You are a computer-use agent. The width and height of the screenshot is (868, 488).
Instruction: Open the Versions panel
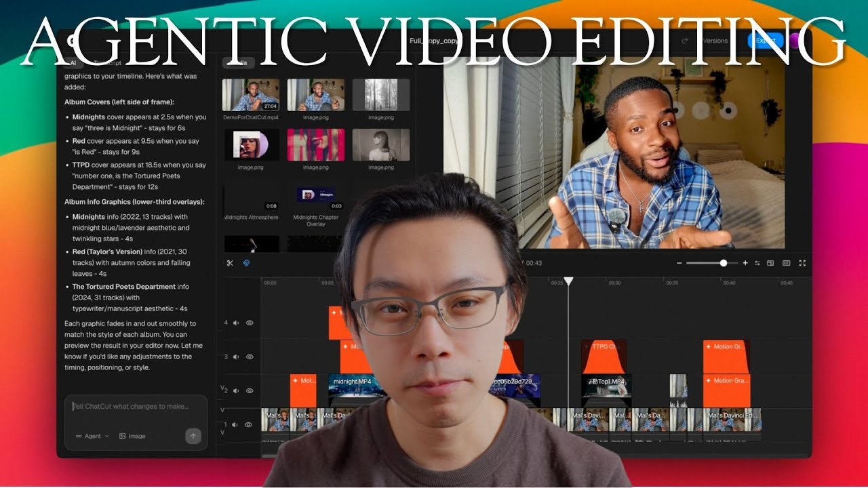[x=714, y=41]
